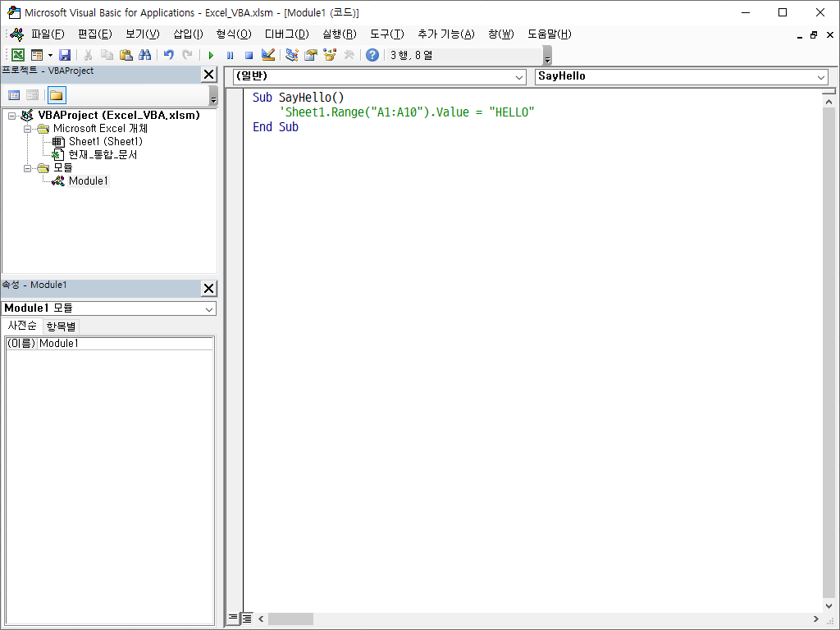Run the macro with the green play icon
This screenshot has height=630, width=840.
coord(211,55)
